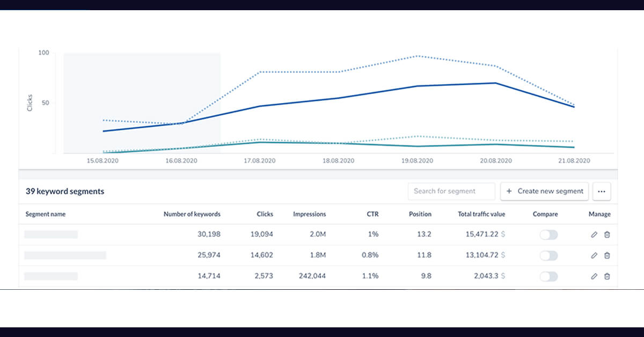Click the 0.8% CTR value
The image size is (644, 337).
click(370, 255)
